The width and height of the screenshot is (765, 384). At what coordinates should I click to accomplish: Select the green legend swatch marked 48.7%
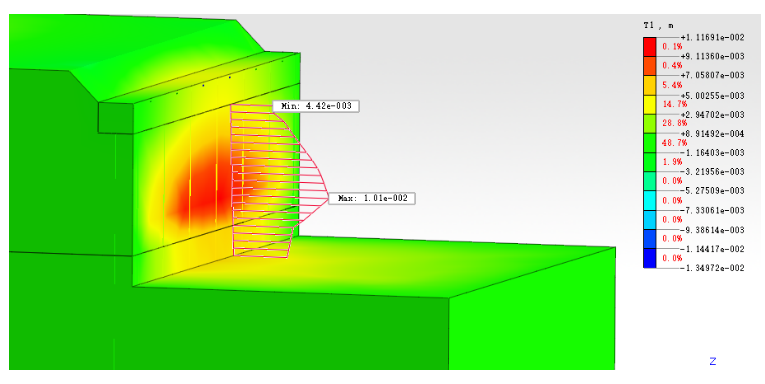point(649,143)
